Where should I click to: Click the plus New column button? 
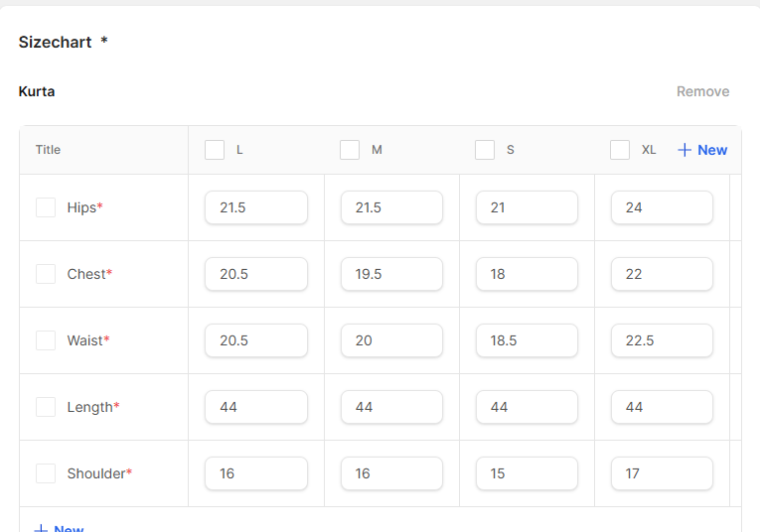point(702,150)
